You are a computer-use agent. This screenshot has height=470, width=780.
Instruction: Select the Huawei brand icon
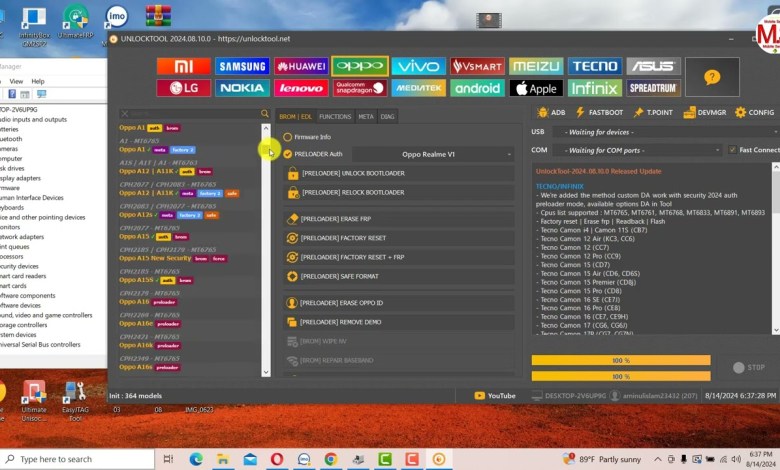[x=301, y=66]
